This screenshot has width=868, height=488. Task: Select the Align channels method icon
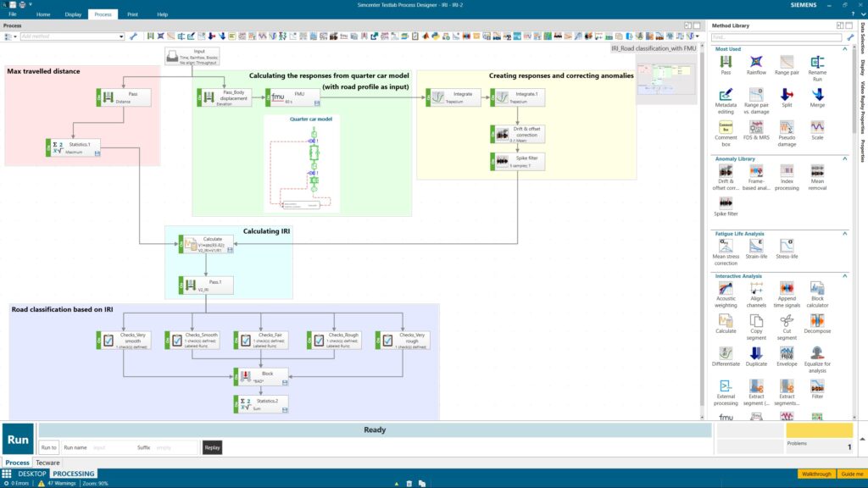pos(755,288)
